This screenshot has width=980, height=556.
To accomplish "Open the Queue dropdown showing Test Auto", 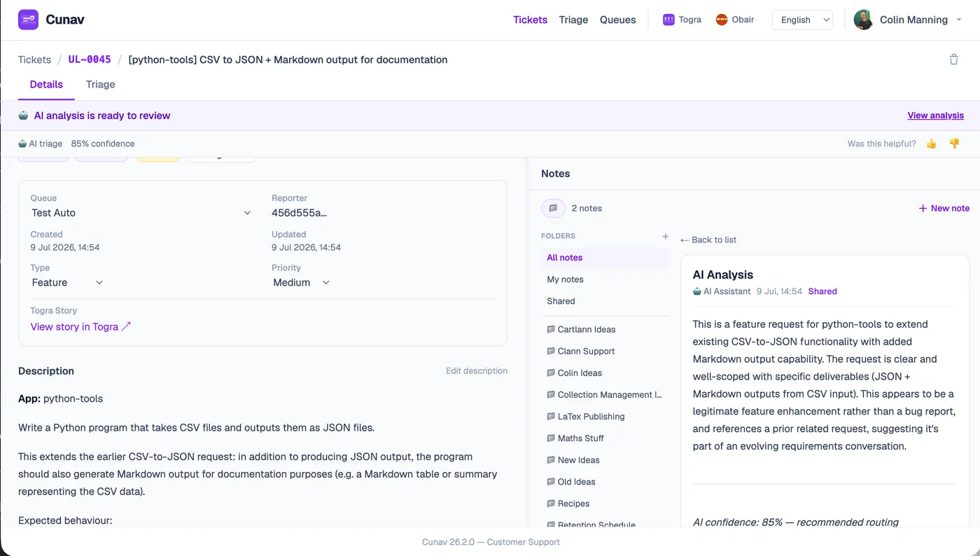I will [x=141, y=213].
